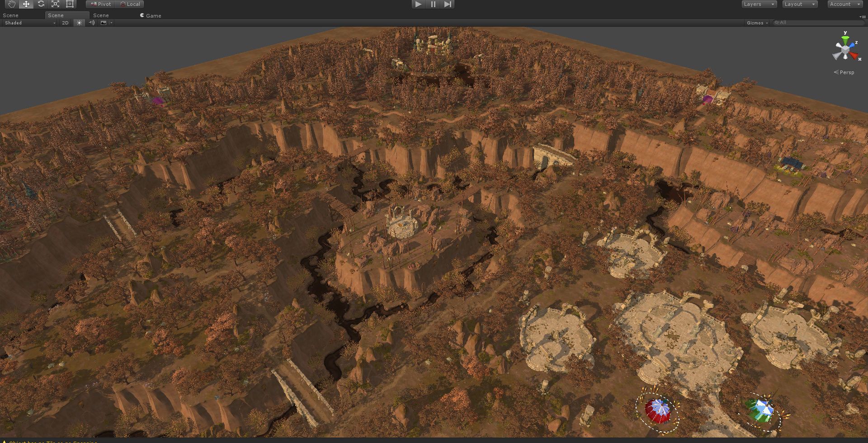868x443 pixels.
Task: Toggle scene audio speaker button
Action: pos(91,23)
